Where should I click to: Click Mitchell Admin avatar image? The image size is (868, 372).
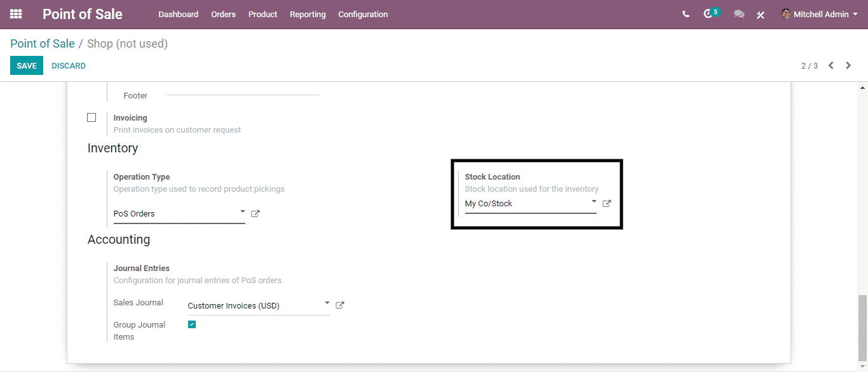(x=787, y=14)
